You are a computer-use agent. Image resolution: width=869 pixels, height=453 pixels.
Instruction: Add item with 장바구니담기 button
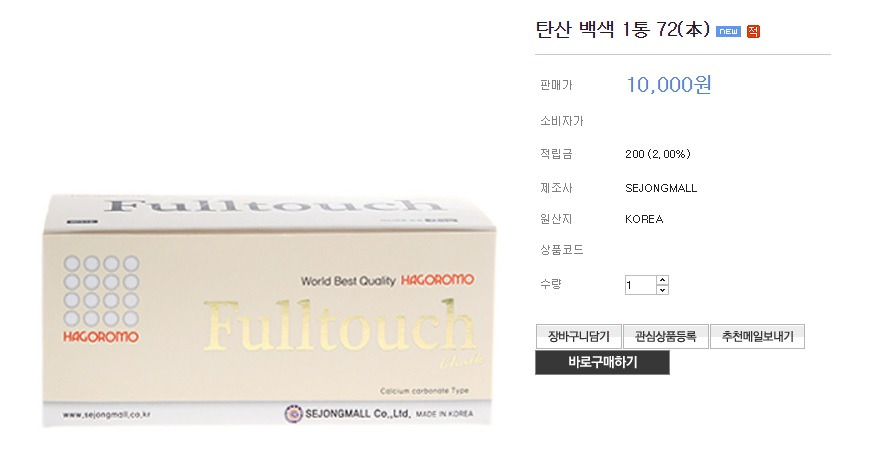(579, 337)
